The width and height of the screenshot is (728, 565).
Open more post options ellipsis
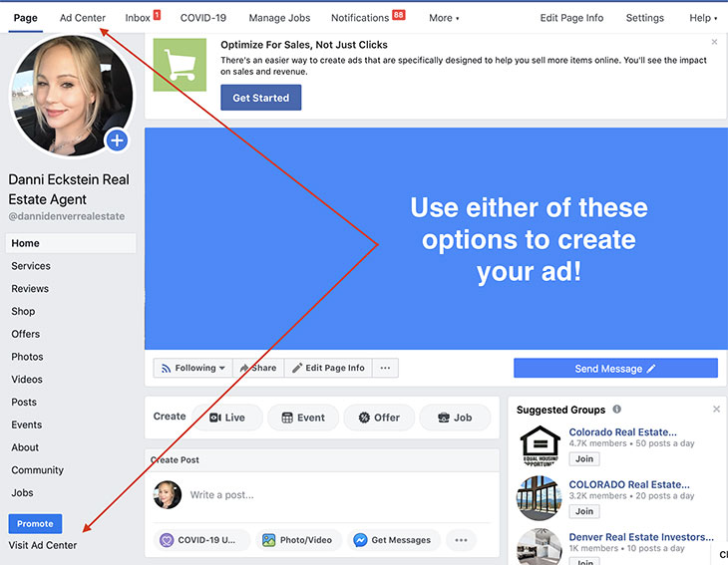point(461,540)
